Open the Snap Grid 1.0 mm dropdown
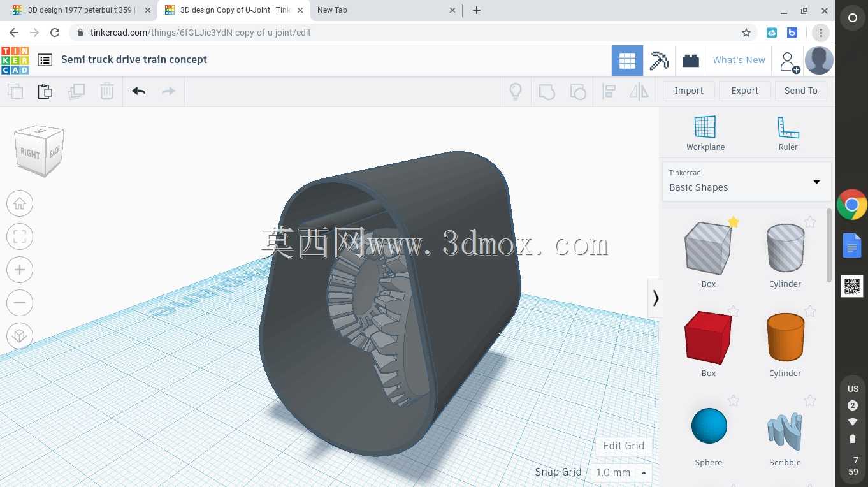 click(621, 472)
